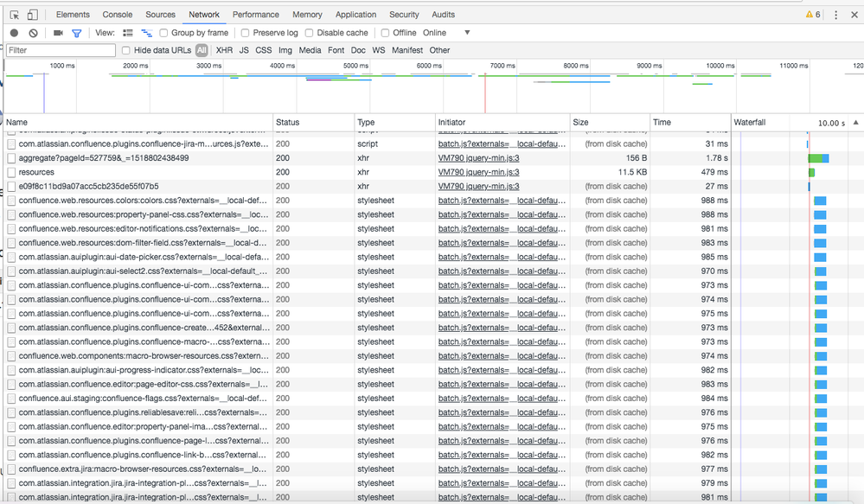
Task: Enable screenshot capture with the camera icon
Action: (57, 33)
